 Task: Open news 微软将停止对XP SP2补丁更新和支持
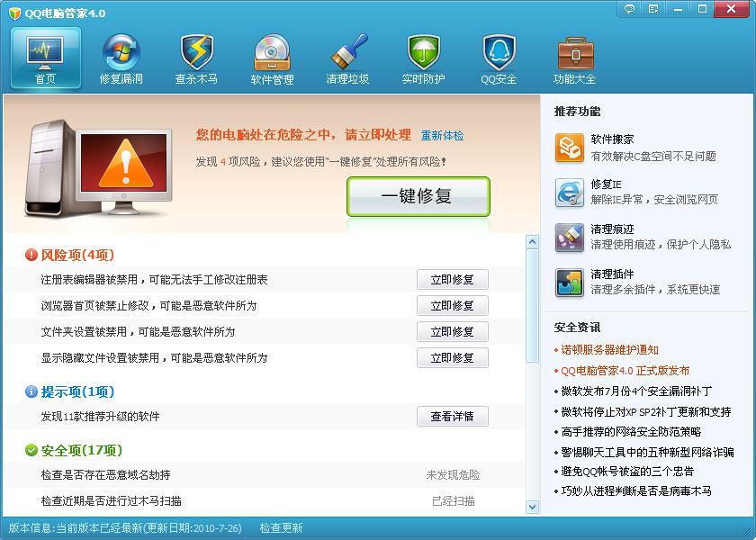click(x=646, y=411)
